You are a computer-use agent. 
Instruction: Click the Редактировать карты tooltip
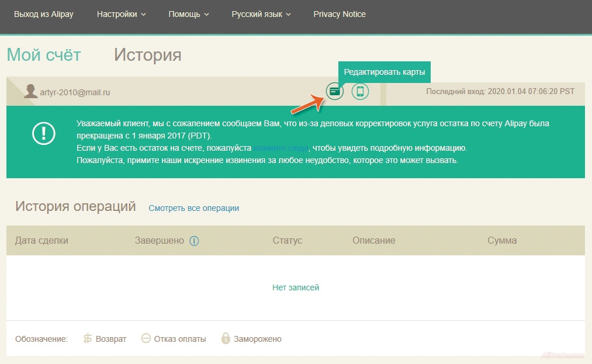click(384, 72)
